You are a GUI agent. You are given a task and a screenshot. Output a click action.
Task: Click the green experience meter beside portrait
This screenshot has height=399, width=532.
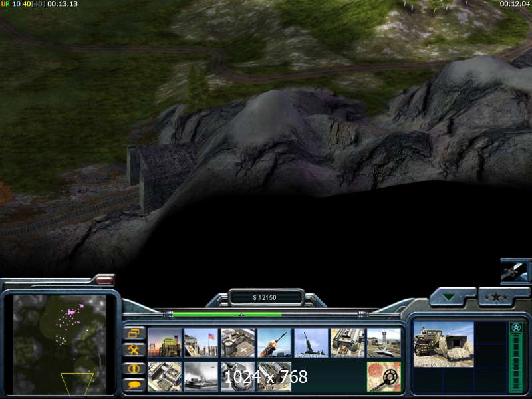coord(517,362)
